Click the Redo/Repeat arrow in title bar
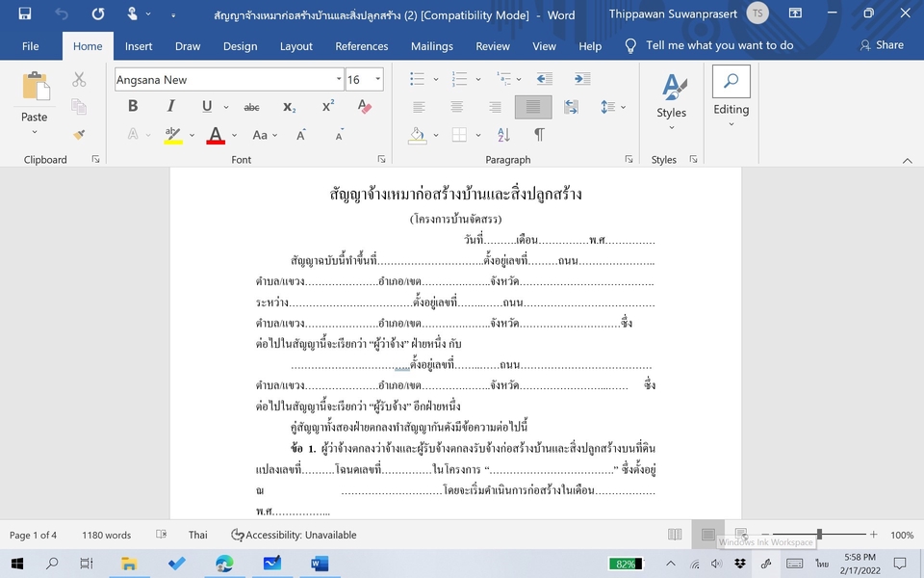The height and width of the screenshot is (578, 924). coord(98,13)
